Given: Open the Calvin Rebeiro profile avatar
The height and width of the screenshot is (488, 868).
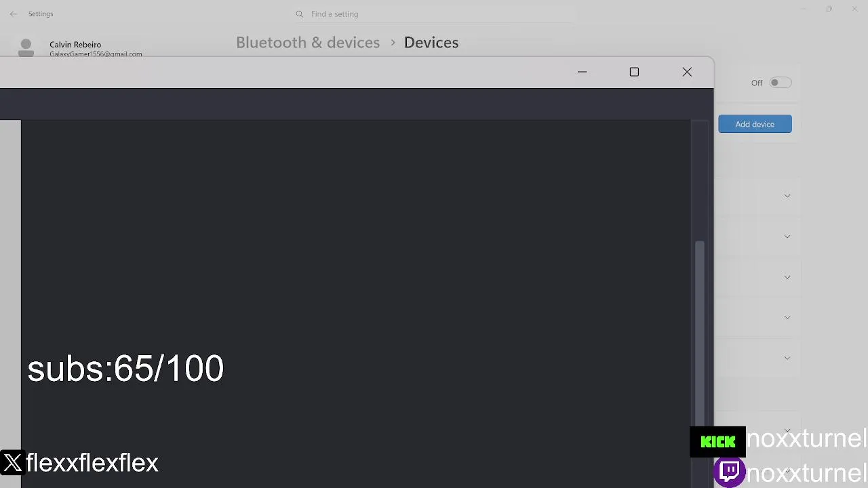Looking at the screenshot, I should click(26, 47).
